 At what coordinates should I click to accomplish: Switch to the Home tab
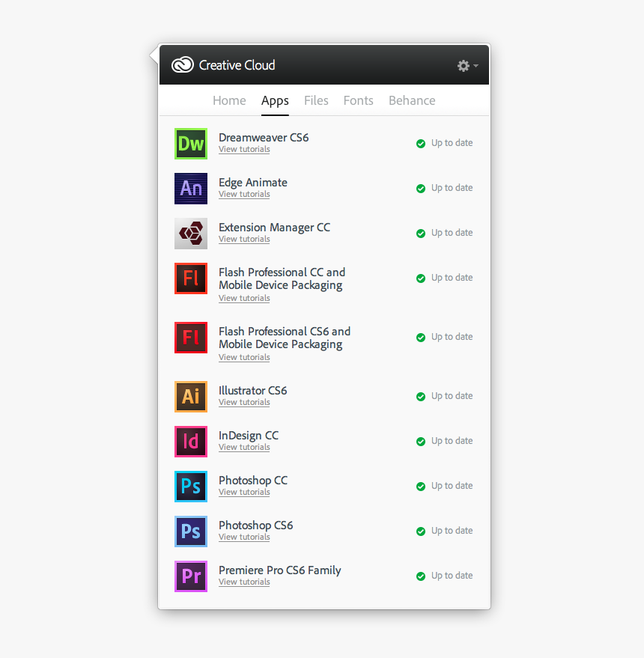point(229,100)
